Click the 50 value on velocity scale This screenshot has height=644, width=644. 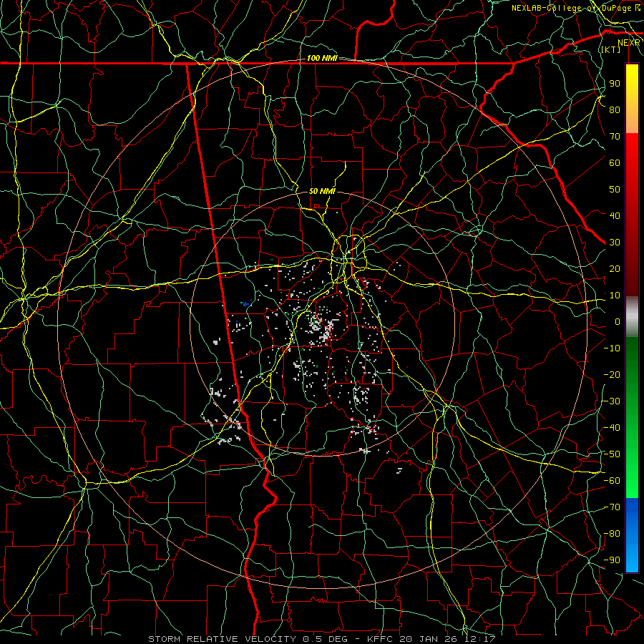[615, 190]
